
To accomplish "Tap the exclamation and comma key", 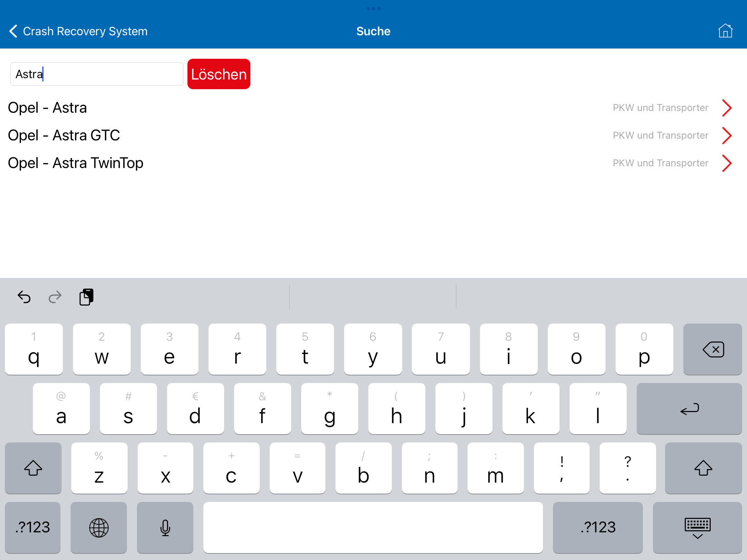I will tap(562, 468).
